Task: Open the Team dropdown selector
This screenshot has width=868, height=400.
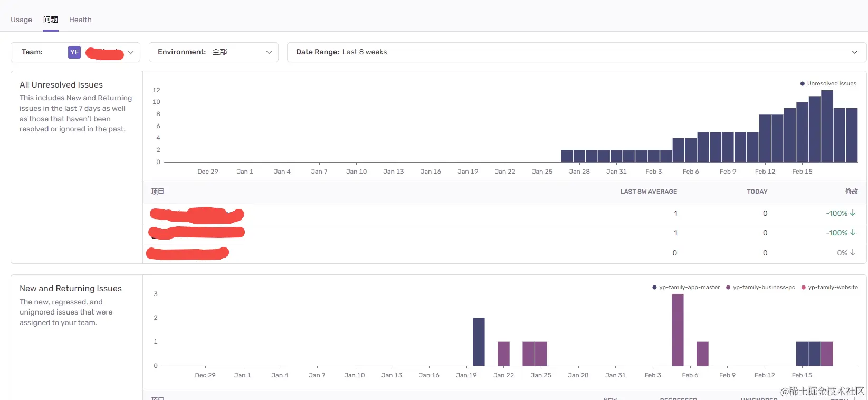Action: tap(75, 52)
